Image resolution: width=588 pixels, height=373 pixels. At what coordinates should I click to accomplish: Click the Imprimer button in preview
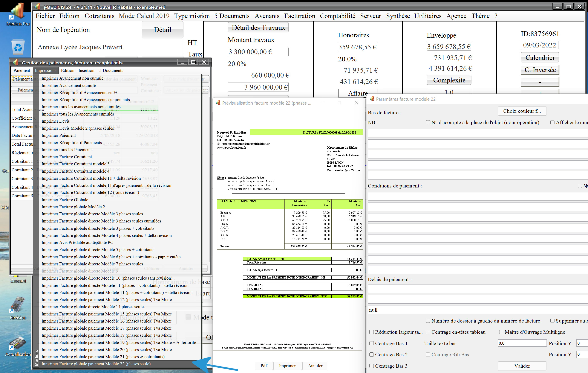(287, 365)
